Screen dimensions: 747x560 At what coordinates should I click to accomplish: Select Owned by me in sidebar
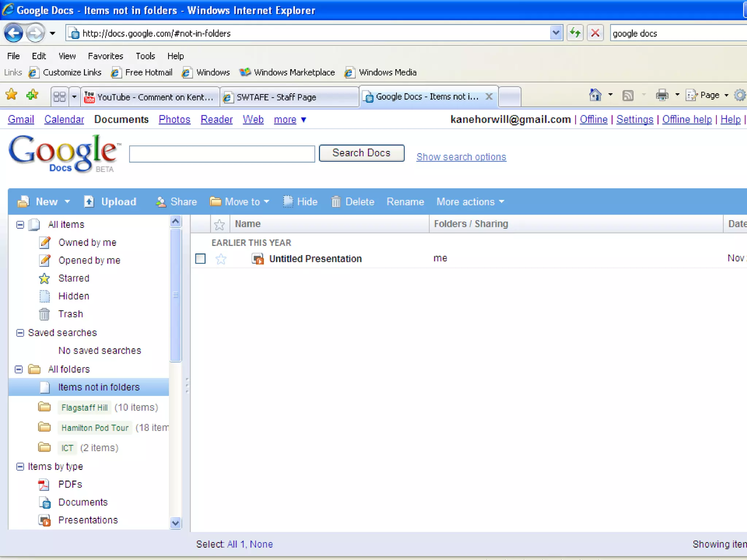click(87, 242)
